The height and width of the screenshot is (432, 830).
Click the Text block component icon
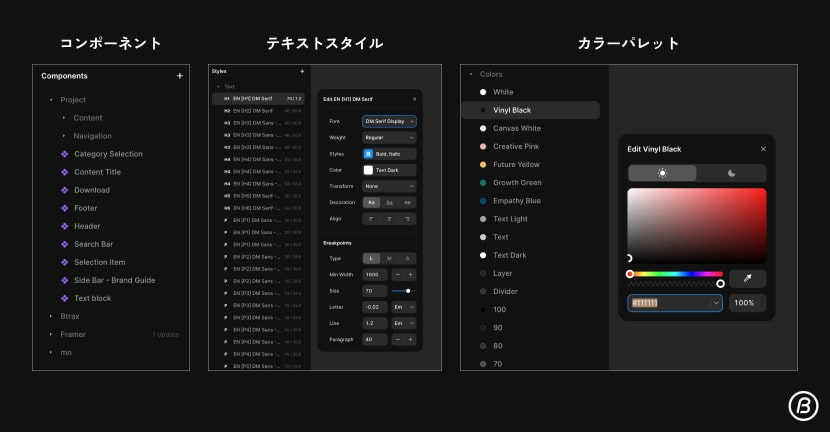[x=65, y=298]
